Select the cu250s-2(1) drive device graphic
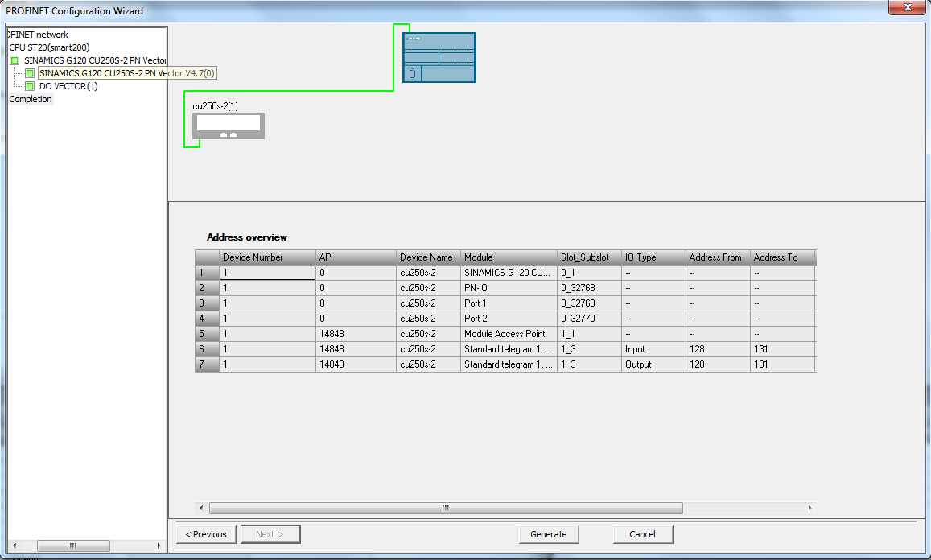 229,126
